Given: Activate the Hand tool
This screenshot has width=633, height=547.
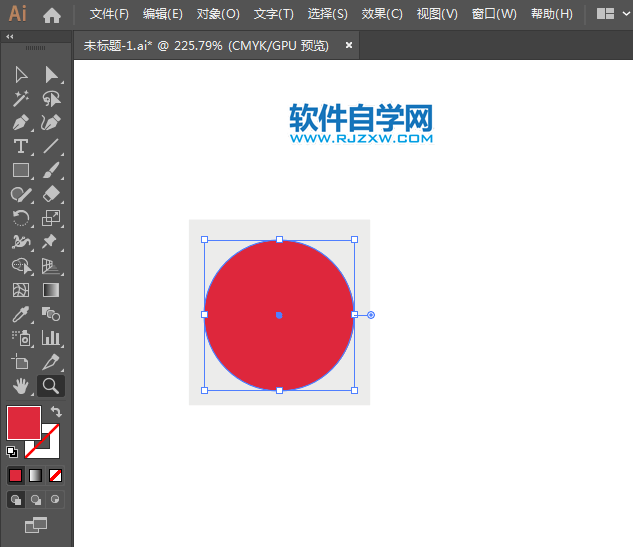Looking at the screenshot, I should [x=21, y=386].
